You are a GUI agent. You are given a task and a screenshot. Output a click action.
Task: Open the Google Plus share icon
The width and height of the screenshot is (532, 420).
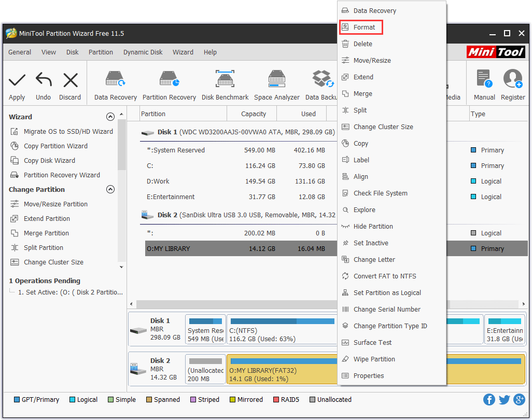(519, 400)
